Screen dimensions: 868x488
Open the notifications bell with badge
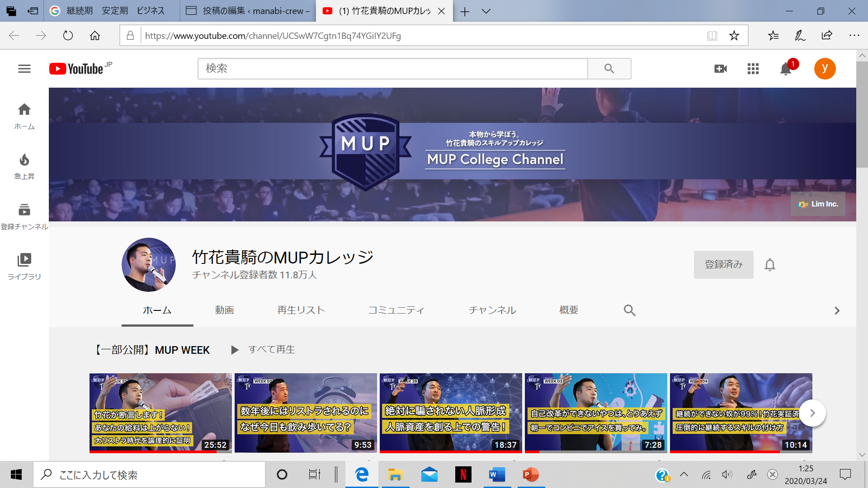tap(786, 69)
